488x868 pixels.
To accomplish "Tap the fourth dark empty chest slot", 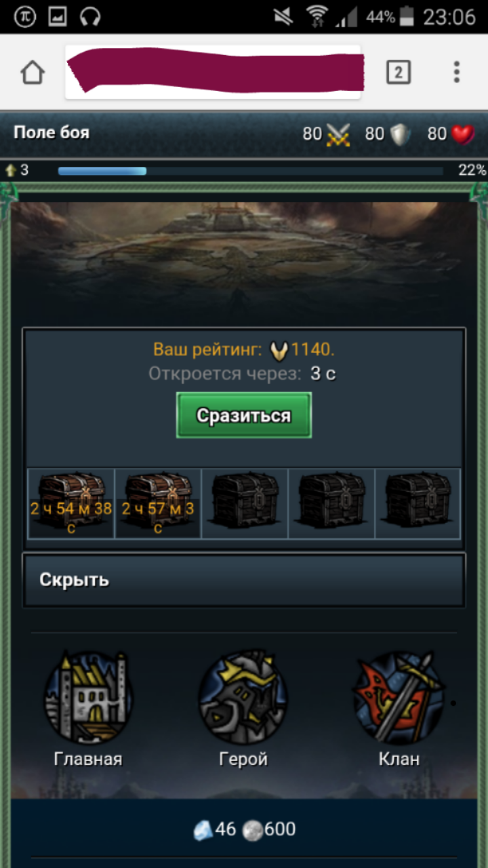I will (331, 503).
